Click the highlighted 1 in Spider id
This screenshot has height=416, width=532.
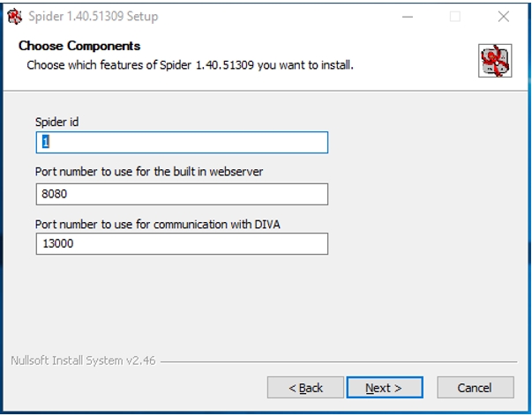pyautogui.click(x=46, y=142)
